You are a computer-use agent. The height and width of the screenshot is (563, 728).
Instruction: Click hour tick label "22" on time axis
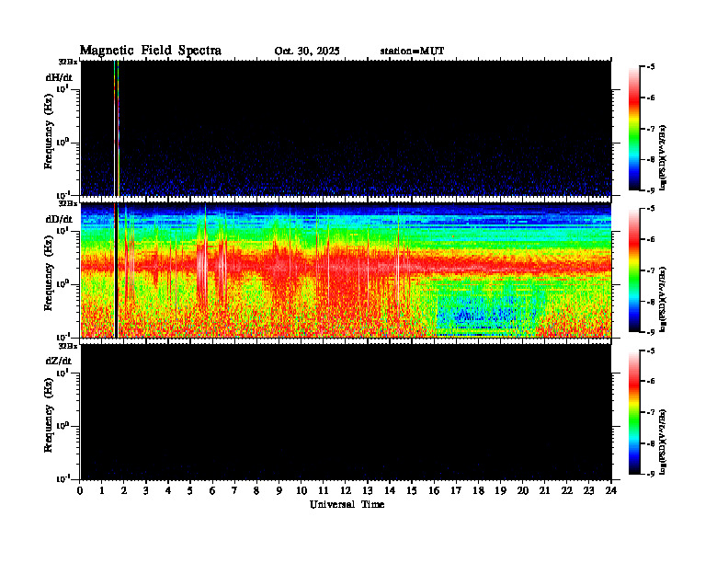(566, 491)
